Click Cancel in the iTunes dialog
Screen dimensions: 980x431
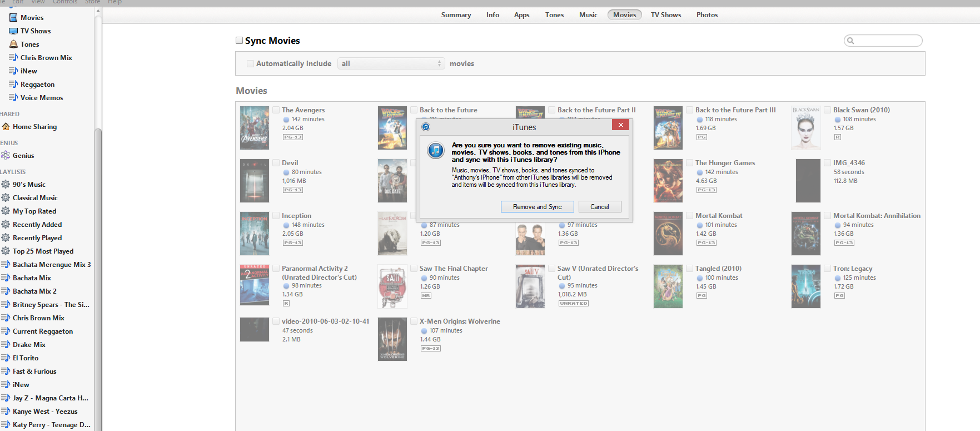pyautogui.click(x=600, y=207)
